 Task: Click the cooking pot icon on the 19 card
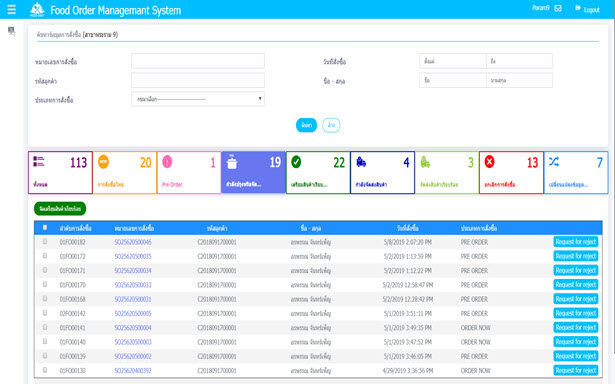[232, 162]
